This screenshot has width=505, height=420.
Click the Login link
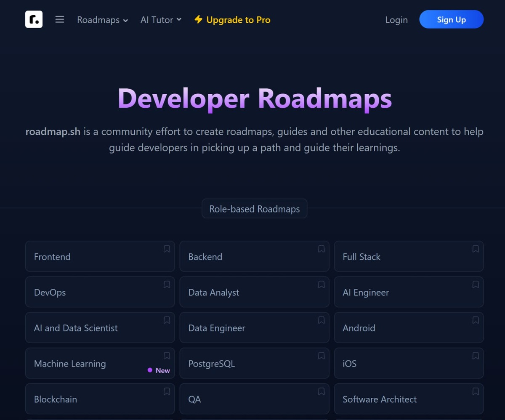point(396,20)
